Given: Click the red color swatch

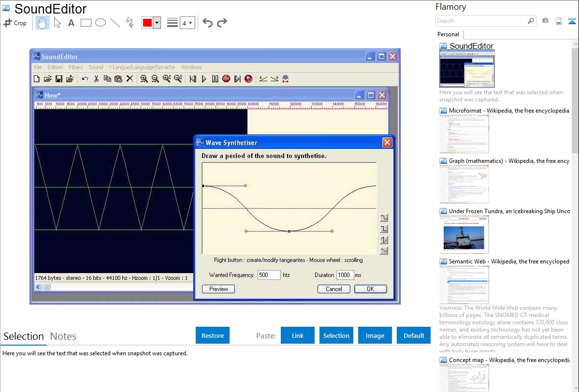Looking at the screenshot, I should (147, 23).
